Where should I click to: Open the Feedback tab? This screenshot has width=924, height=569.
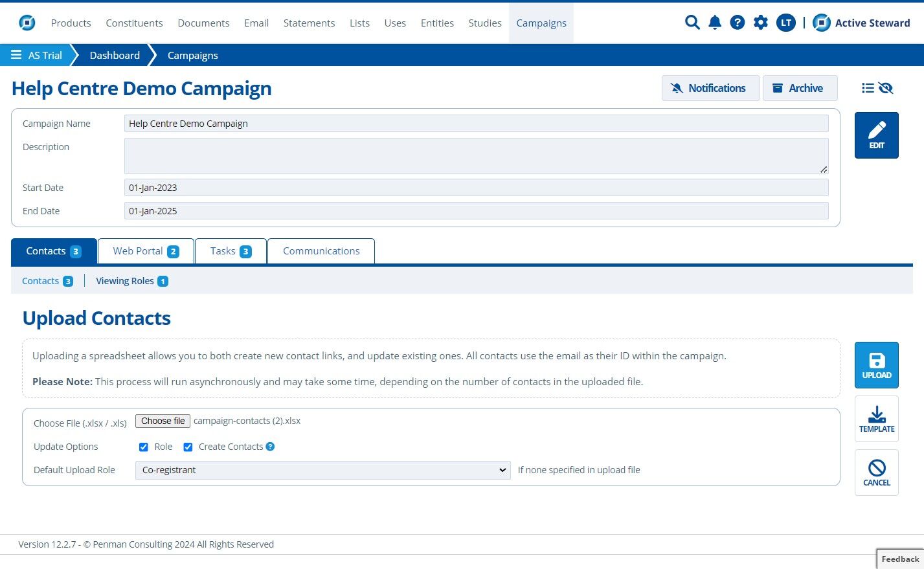click(900, 559)
